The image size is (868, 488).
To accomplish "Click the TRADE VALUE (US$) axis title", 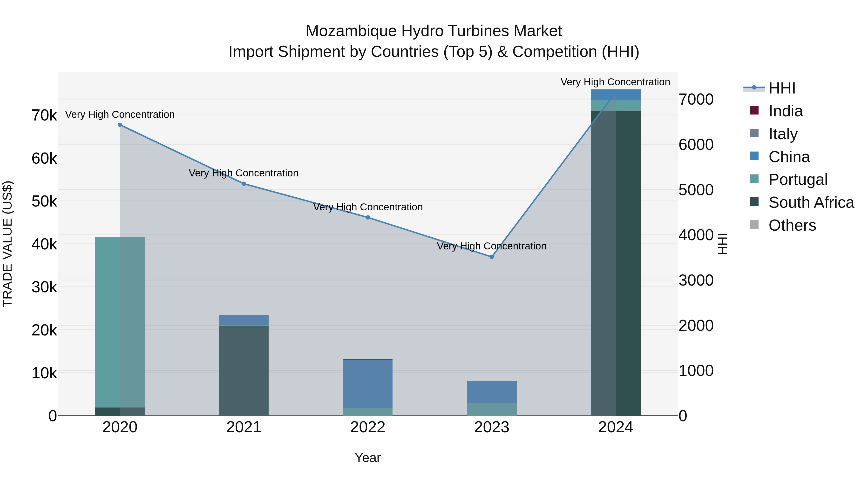I will point(7,244).
